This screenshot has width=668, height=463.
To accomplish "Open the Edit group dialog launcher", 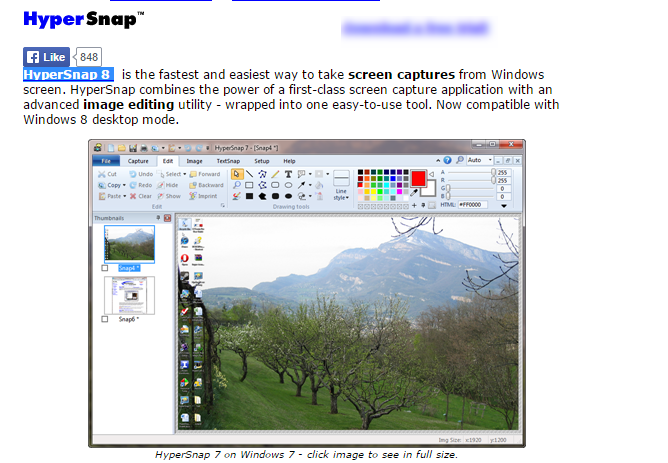I will [222, 206].
